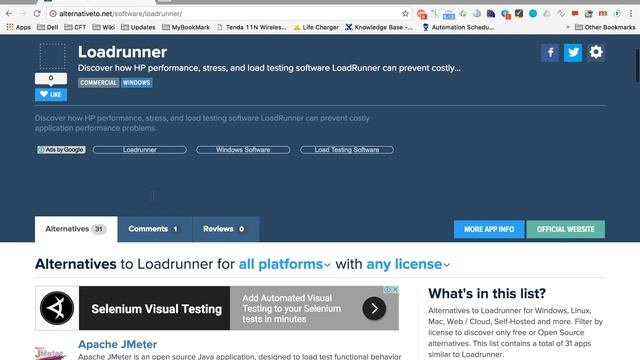Click the Ads by Google label
This screenshot has width=640, height=360.
[x=61, y=150]
